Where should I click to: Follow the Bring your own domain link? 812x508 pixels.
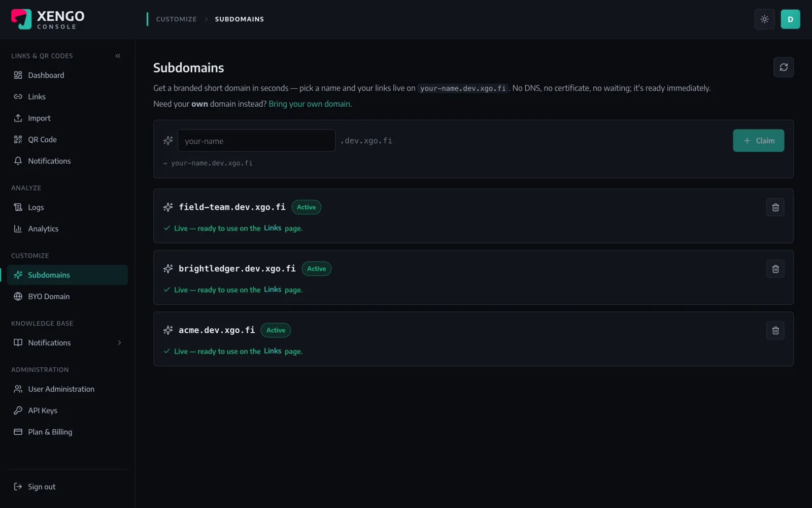[310, 104]
